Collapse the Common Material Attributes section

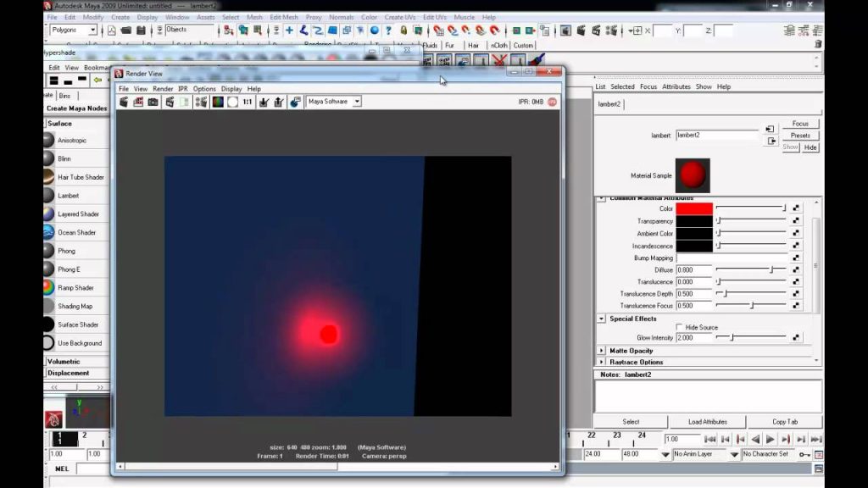pyautogui.click(x=601, y=198)
